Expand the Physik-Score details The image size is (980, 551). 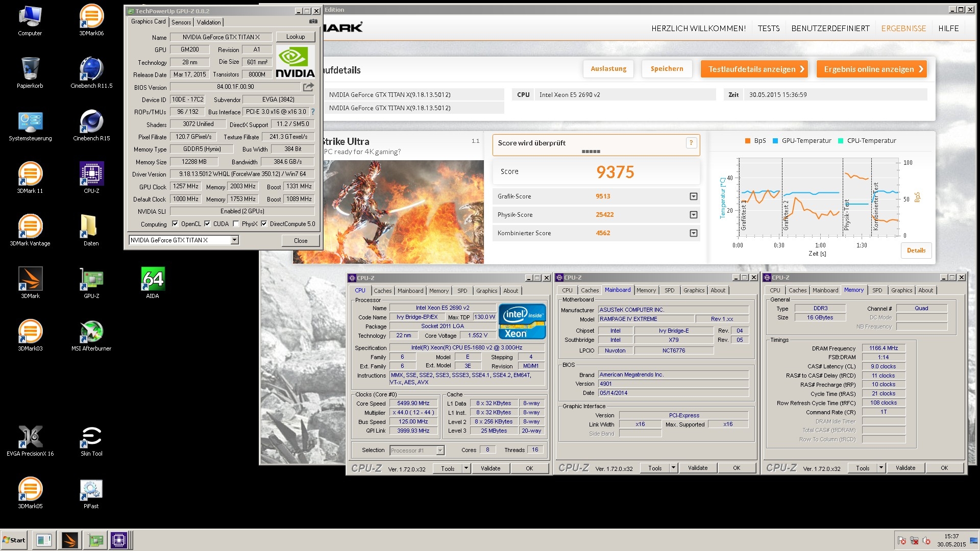tap(693, 215)
